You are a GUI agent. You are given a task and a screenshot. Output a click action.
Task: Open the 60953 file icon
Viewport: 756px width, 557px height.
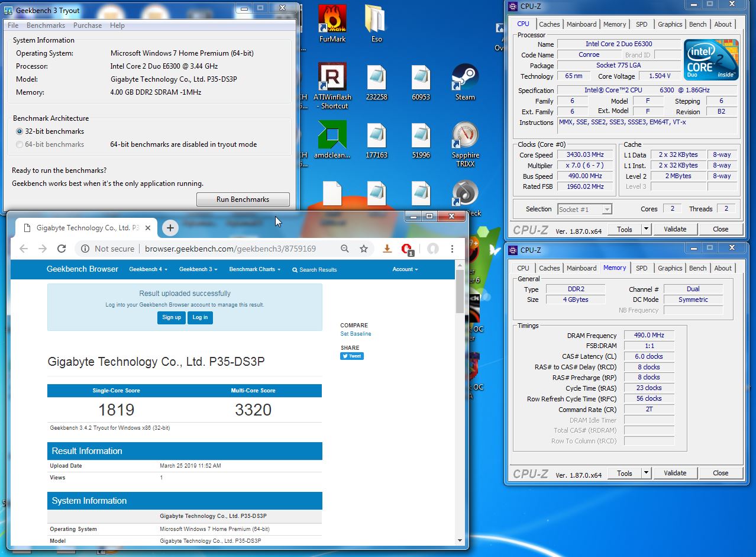click(421, 82)
